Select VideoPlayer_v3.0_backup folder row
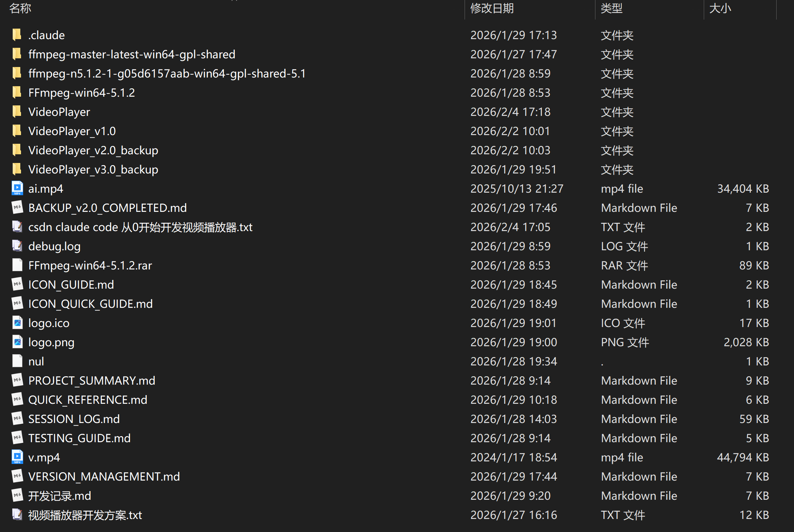The width and height of the screenshot is (794, 532). pyautogui.click(x=93, y=169)
